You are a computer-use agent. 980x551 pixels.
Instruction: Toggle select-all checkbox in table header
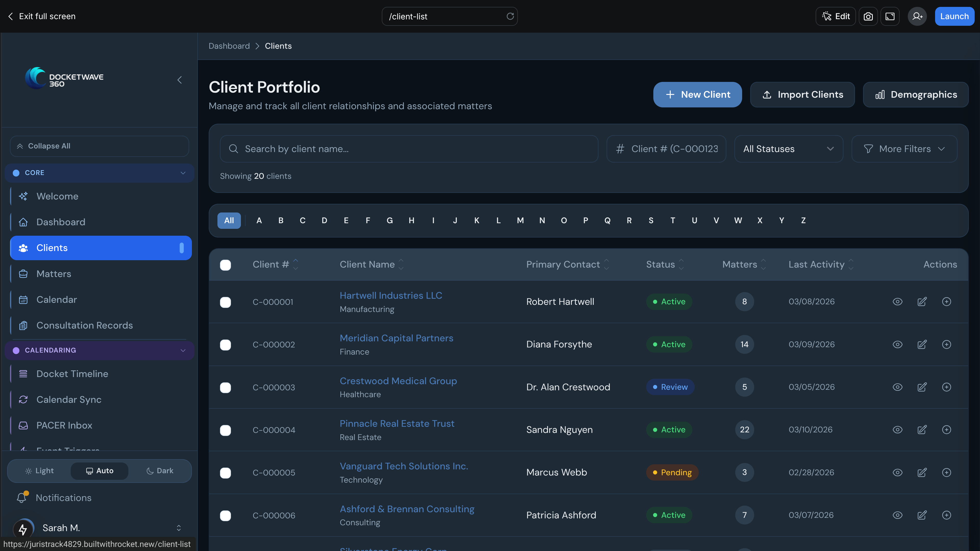coord(225,265)
